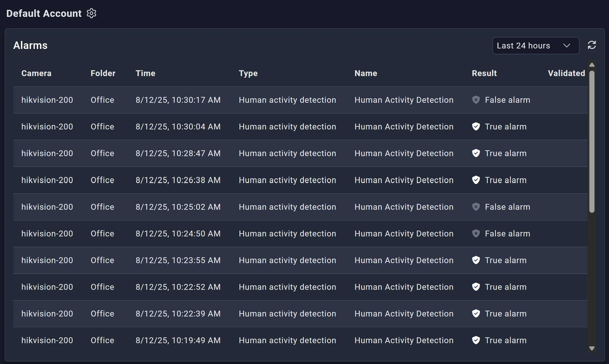Click the false alarm shield icon for 10:24:50 AM
Screen dimensions: 609x364
[476, 234]
